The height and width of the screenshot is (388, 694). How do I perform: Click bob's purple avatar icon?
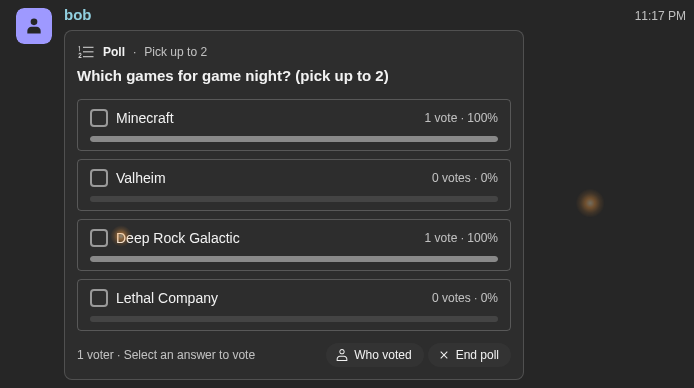34,26
